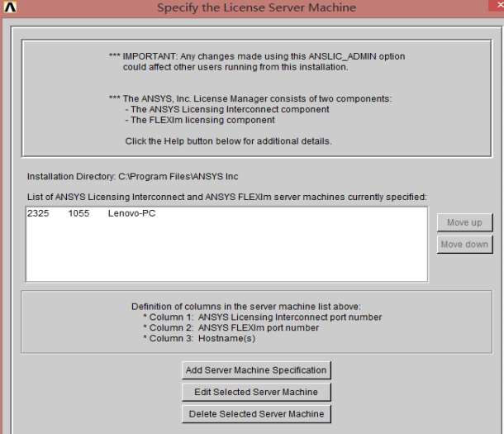Click 'The FLEXlm licensing component' line
This screenshot has height=434, width=504.
200,120
